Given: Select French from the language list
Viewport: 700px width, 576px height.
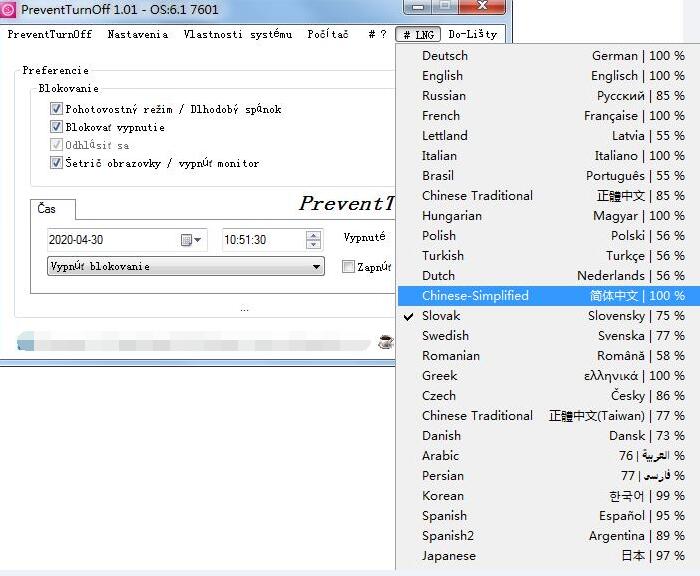Looking at the screenshot, I should coord(549,116).
